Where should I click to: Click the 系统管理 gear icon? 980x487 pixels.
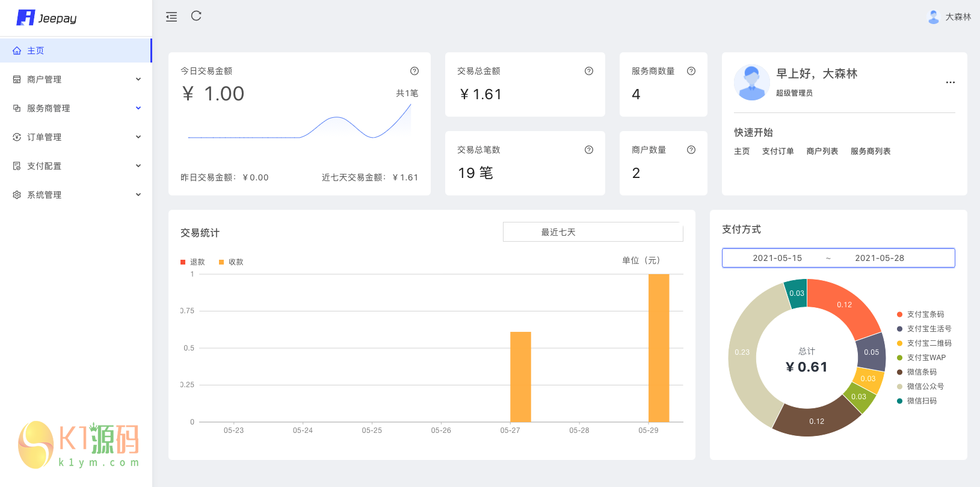click(17, 195)
